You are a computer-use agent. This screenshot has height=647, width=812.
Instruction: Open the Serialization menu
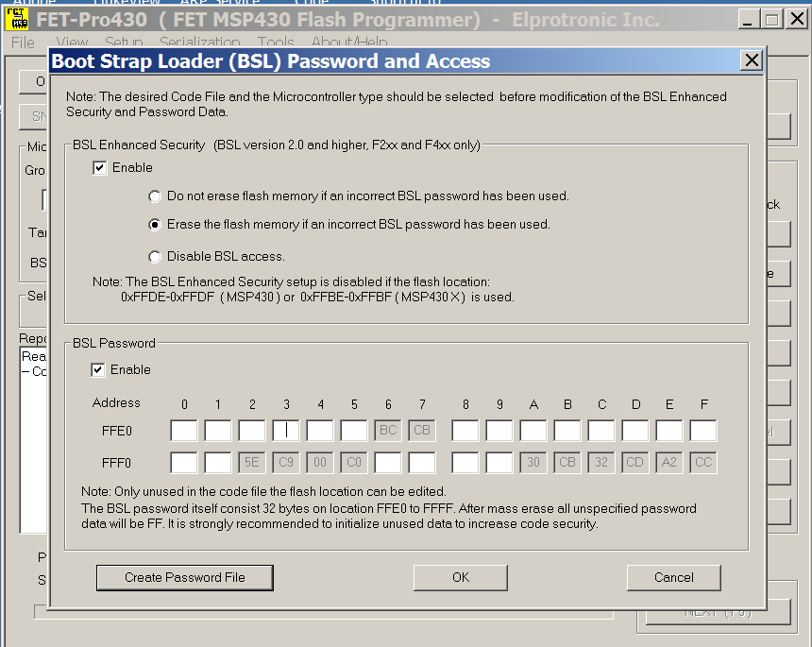(200, 42)
